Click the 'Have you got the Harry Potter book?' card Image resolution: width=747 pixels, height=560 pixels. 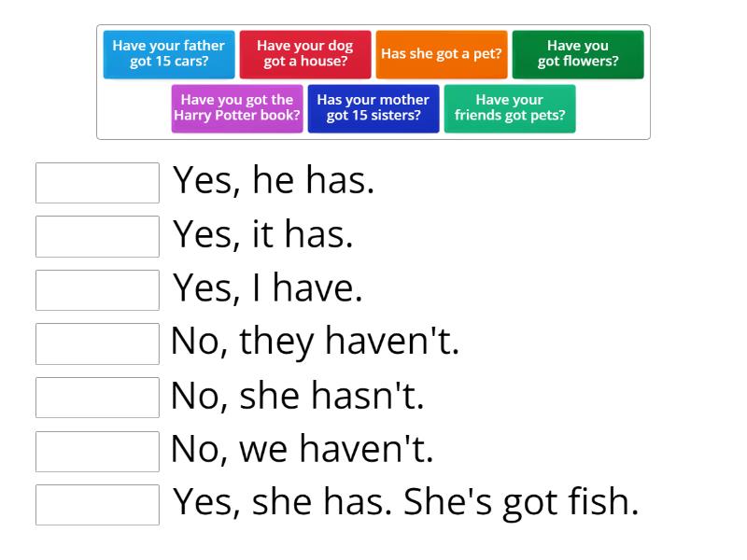point(236,108)
